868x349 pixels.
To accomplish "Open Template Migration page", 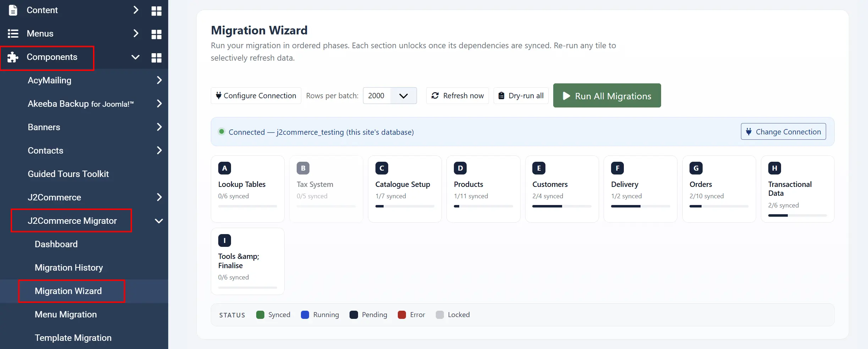I will [73, 338].
